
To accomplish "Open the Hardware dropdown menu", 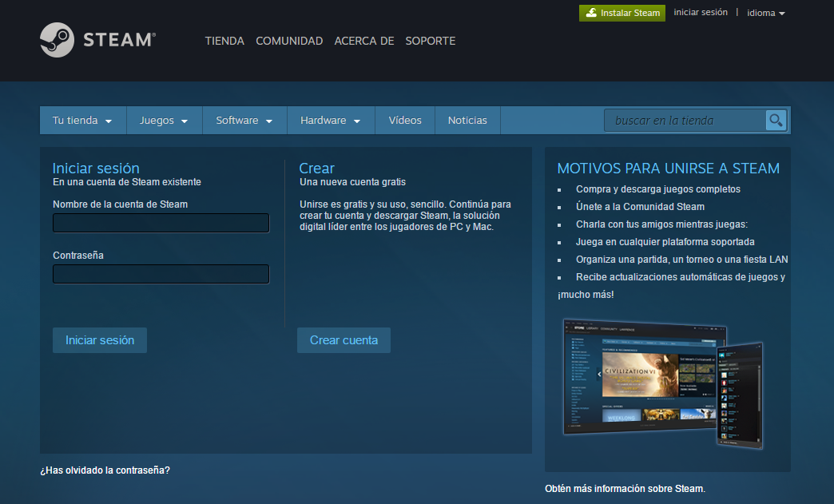I will [329, 120].
